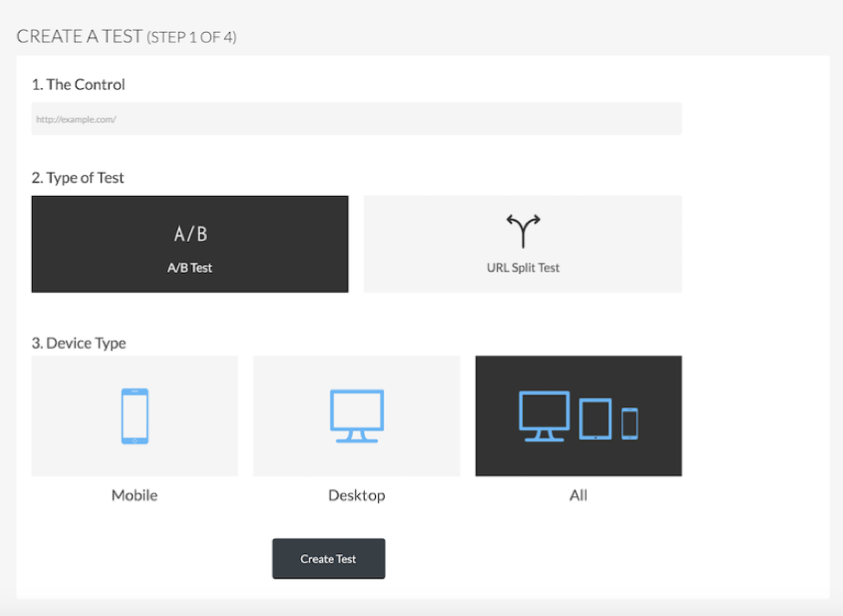Select the http://example.com/ placeholder field
843x616 pixels.
coord(356,118)
